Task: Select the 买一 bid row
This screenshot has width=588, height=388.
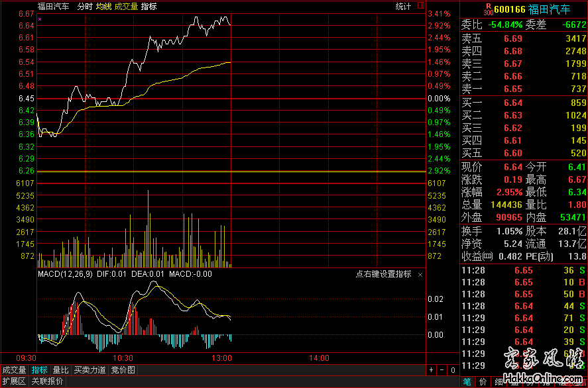Action: pyautogui.click(x=524, y=103)
